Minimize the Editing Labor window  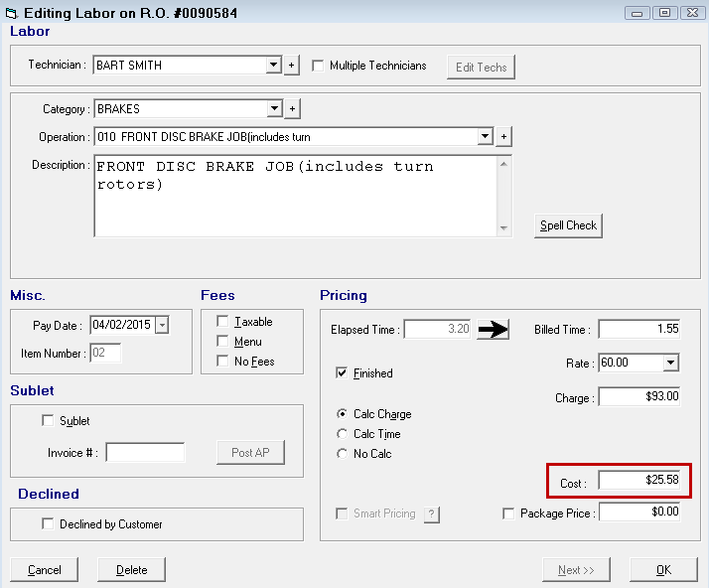638,13
